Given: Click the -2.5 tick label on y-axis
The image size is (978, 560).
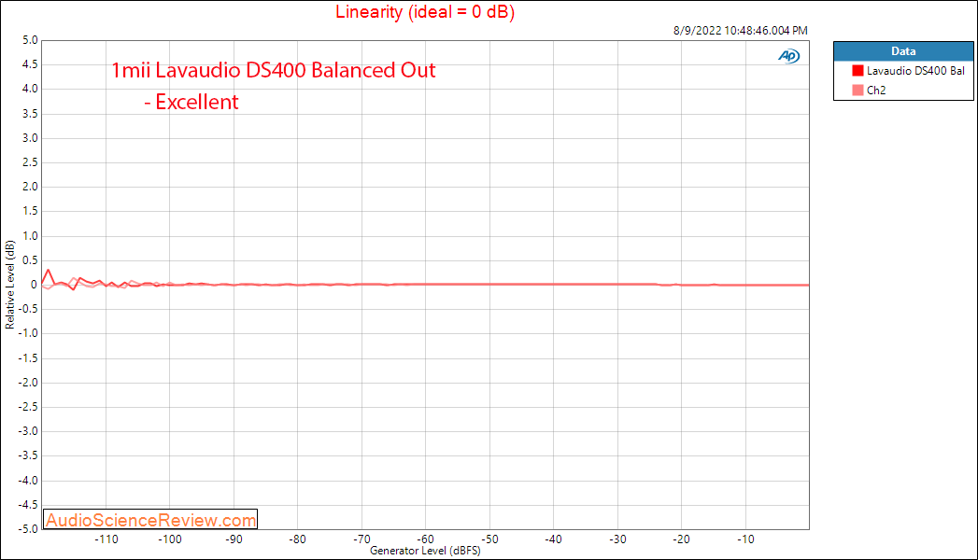Looking at the screenshot, I should (28, 407).
